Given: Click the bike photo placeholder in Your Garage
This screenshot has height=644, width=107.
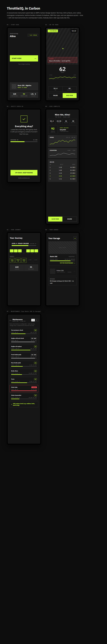Looking at the screenshot, I should (x=62, y=248).
